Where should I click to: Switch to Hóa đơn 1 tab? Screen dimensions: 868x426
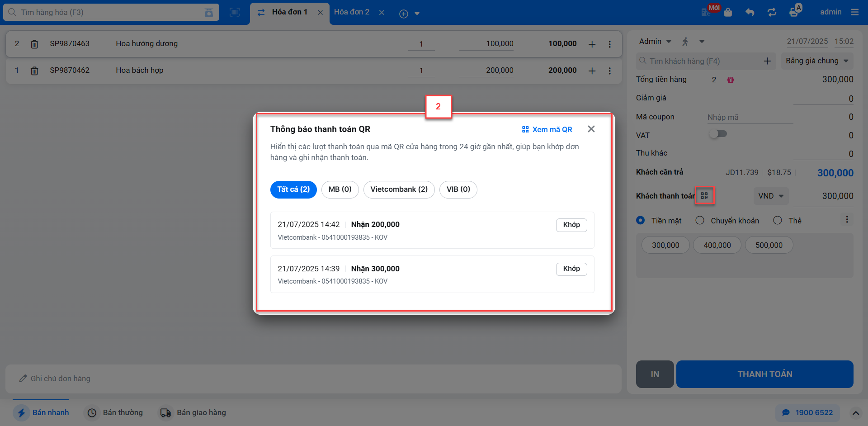[289, 12]
